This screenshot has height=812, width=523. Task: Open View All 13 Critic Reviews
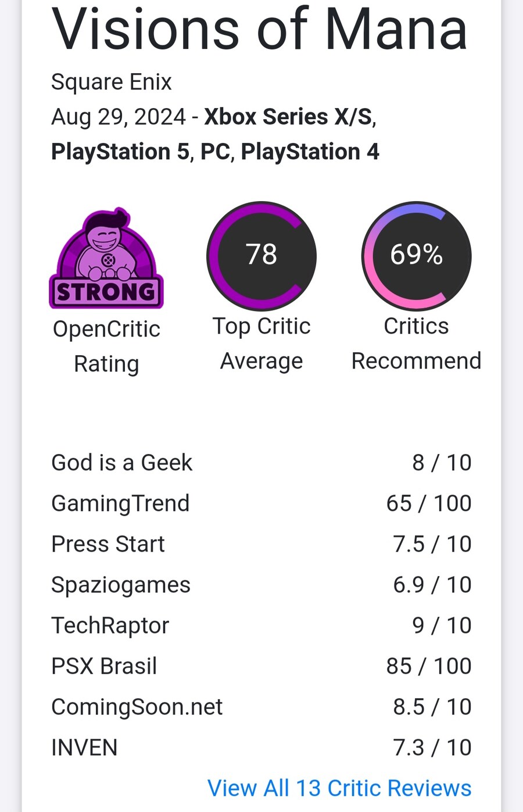point(339,788)
